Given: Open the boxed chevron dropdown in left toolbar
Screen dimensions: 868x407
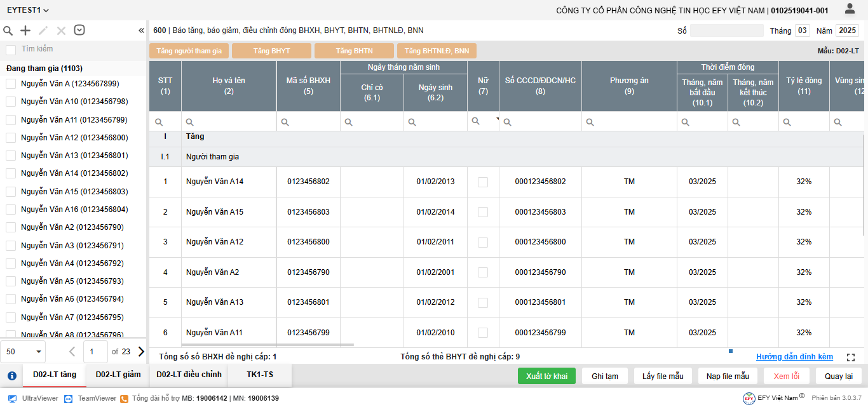Looking at the screenshot, I should [x=79, y=30].
